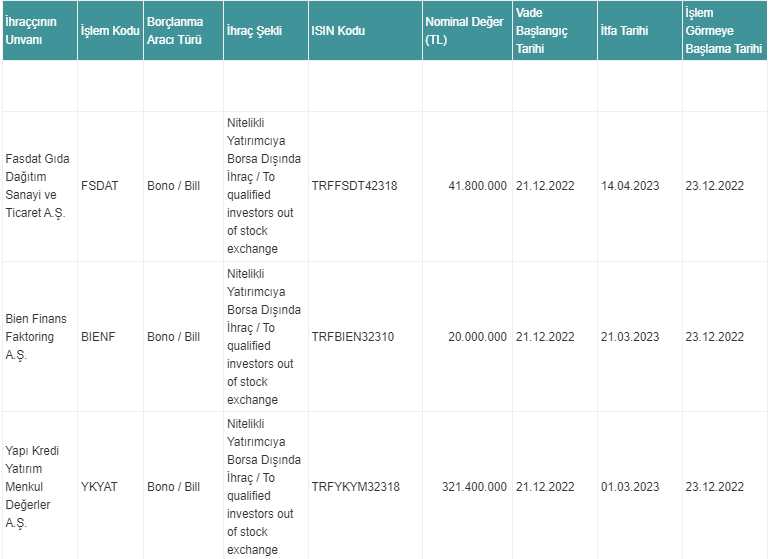The height and width of the screenshot is (559, 779).
Task: Select the issue type cell in FSDAT row
Action: pyautogui.click(x=266, y=186)
